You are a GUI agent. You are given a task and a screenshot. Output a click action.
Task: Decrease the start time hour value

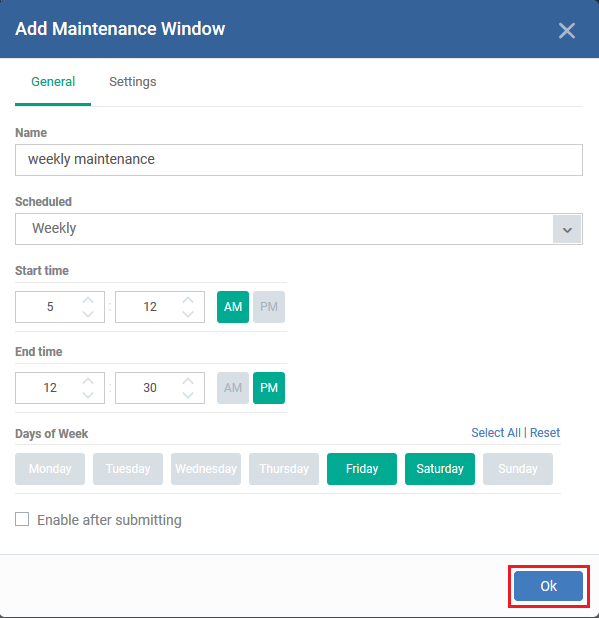click(88, 314)
